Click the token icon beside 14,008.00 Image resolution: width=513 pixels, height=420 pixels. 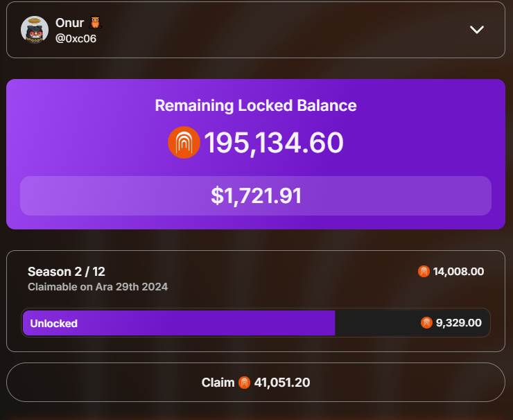point(424,272)
